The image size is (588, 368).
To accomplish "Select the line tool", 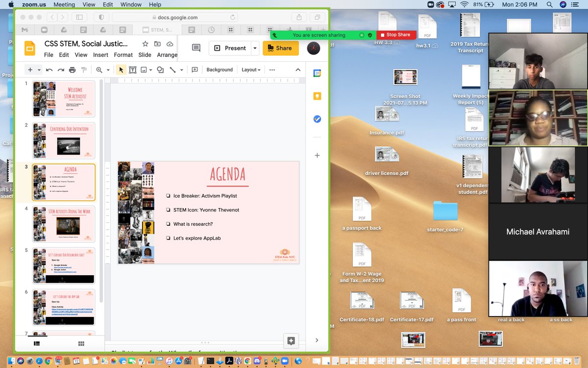I will 172,70.
